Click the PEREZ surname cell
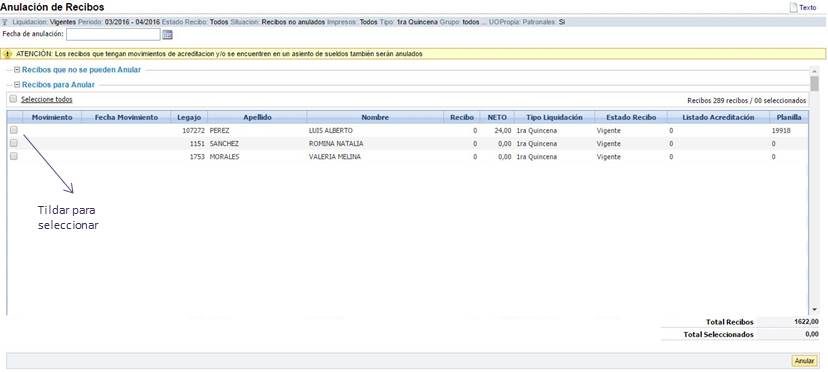 click(219, 130)
